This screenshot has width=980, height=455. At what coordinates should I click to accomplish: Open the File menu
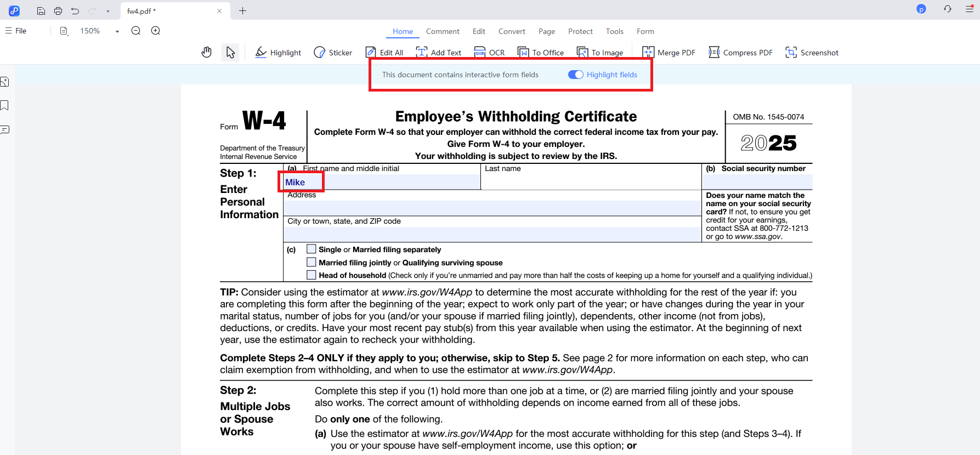[x=16, y=31]
